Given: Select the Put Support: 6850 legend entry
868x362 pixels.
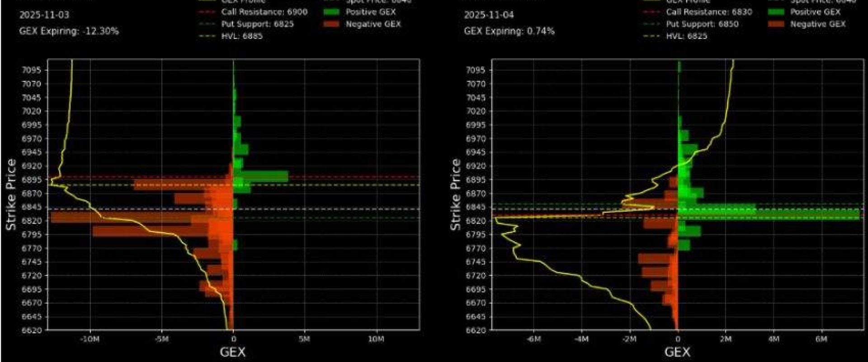Looking at the screenshot, I should (x=702, y=24).
